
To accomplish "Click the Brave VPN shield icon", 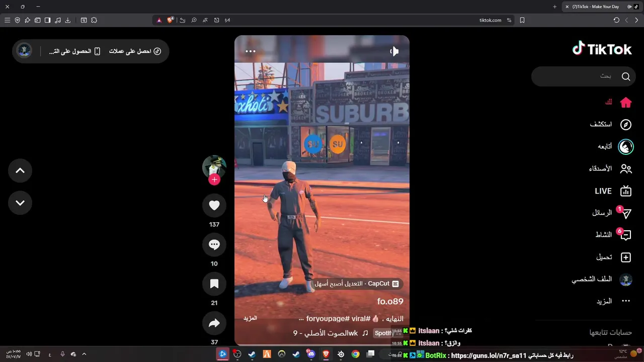I will tap(17, 20).
